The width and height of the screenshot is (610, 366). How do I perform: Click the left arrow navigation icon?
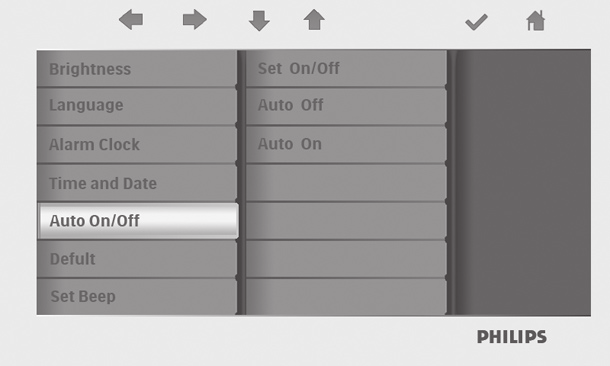pos(131,20)
